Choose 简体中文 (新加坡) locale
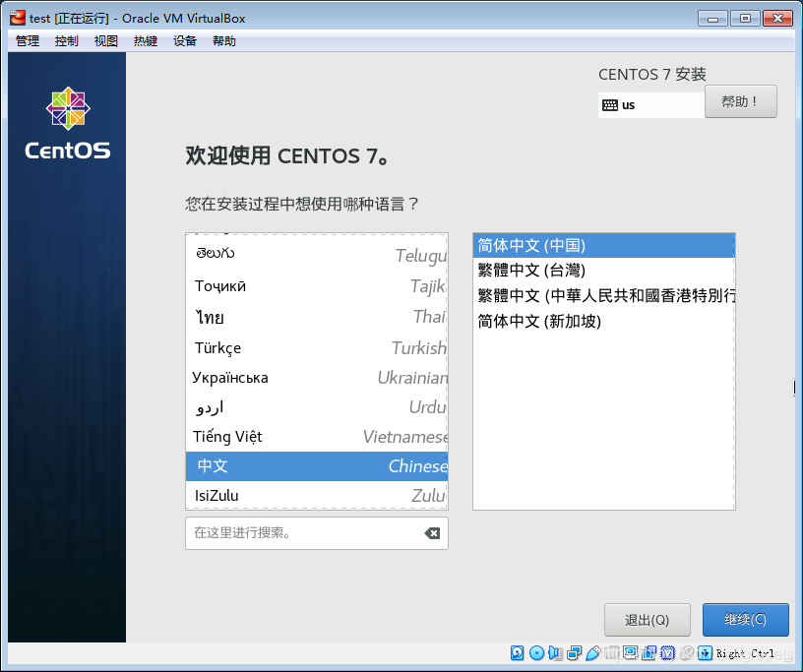The width and height of the screenshot is (803, 672). tap(604, 321)
